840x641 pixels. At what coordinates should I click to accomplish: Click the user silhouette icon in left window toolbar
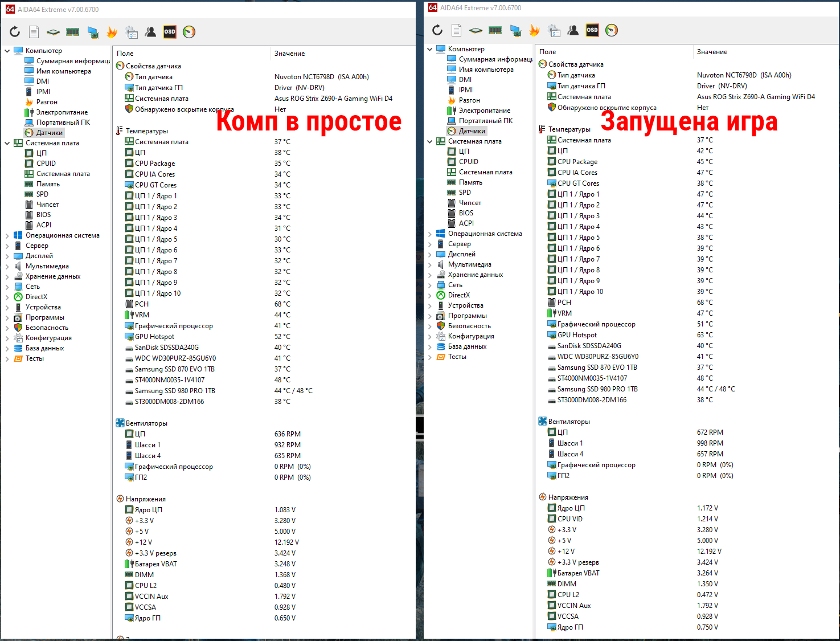[x=150, y=32]
